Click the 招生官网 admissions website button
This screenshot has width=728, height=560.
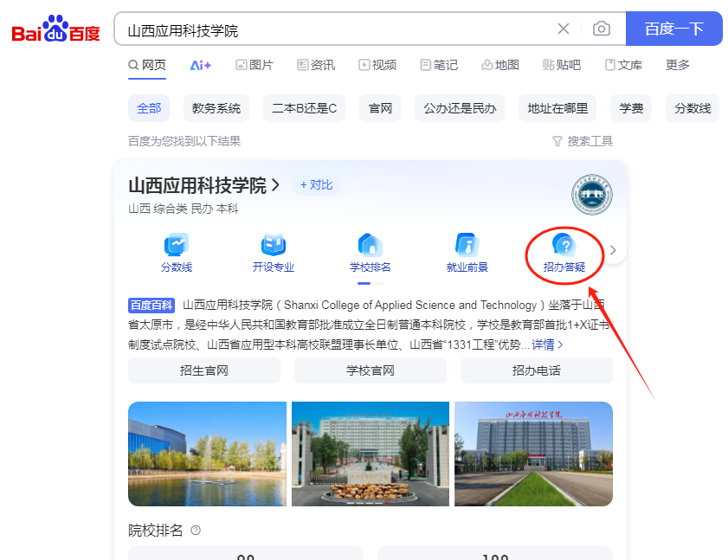pos(204,370)
